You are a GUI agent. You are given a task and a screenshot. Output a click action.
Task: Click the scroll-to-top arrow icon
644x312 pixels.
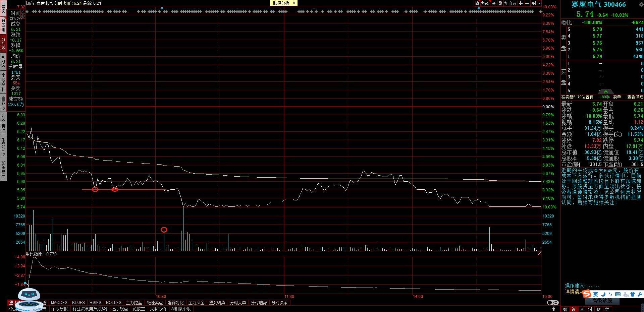coord(554,309)
